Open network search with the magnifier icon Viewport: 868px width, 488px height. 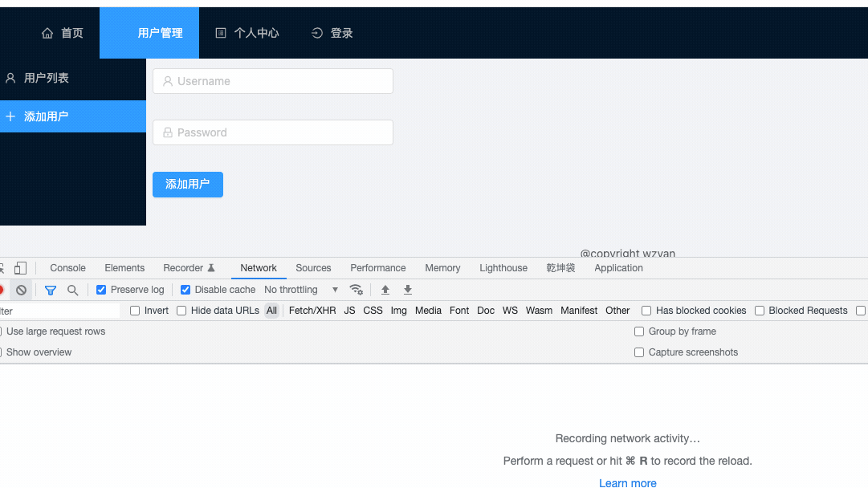point(72,290)
